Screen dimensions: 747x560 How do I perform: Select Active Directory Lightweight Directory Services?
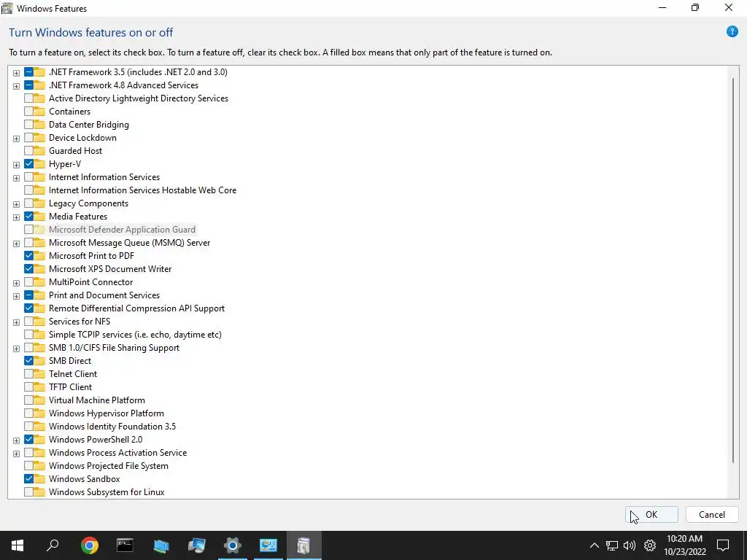point(138,98)
